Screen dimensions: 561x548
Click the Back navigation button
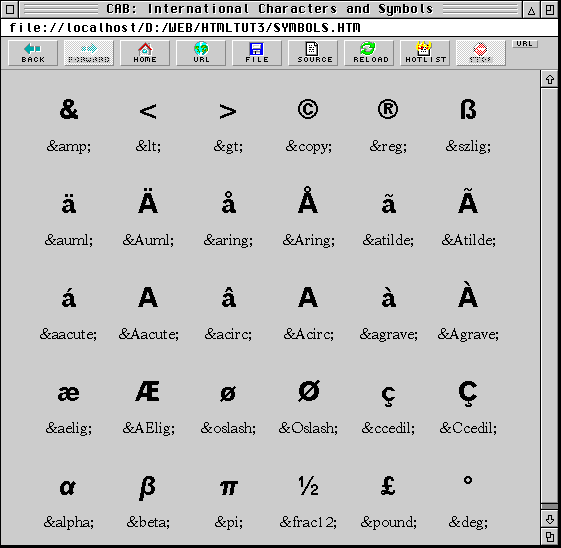point(33,53)
